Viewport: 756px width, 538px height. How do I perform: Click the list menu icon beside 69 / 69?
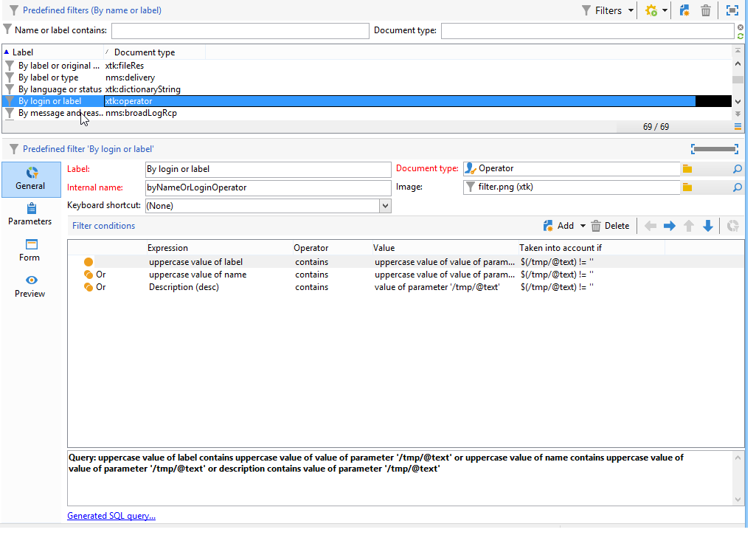tap(738, 126)
